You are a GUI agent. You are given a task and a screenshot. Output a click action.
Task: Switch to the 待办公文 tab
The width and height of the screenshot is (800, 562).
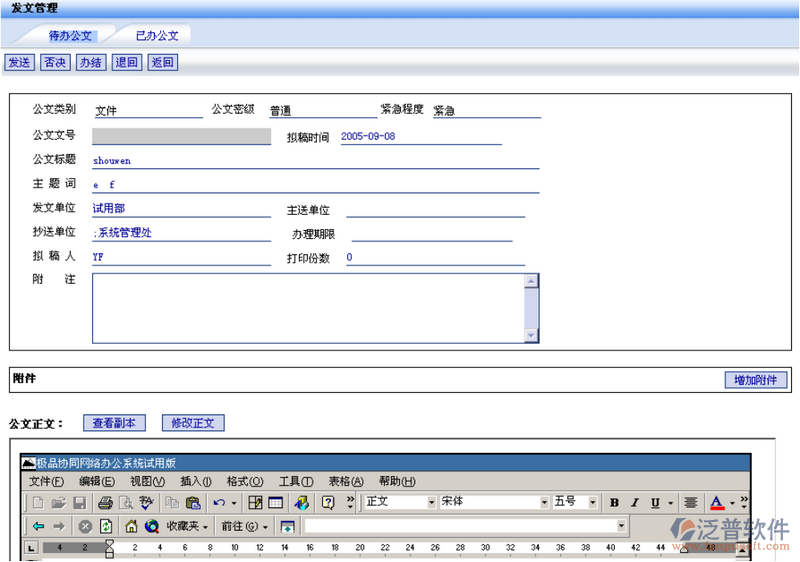click(70, 36)
